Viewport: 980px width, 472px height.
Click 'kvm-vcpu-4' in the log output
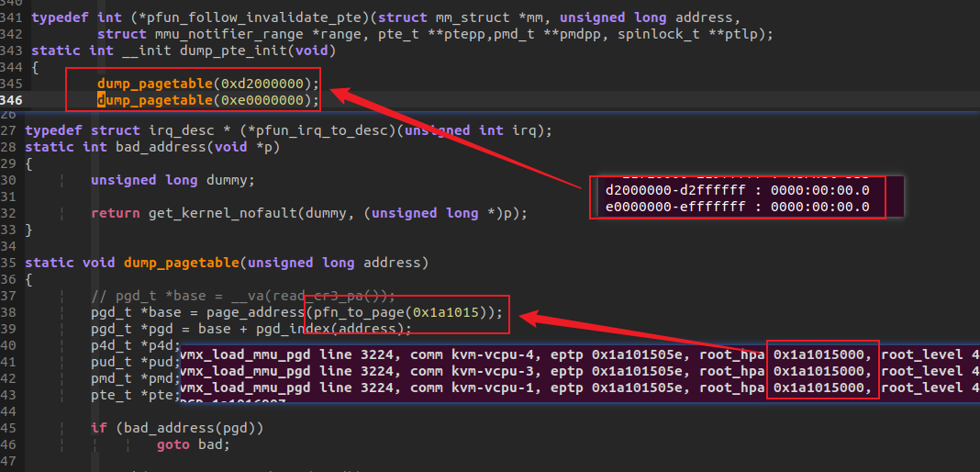(493, 355)
